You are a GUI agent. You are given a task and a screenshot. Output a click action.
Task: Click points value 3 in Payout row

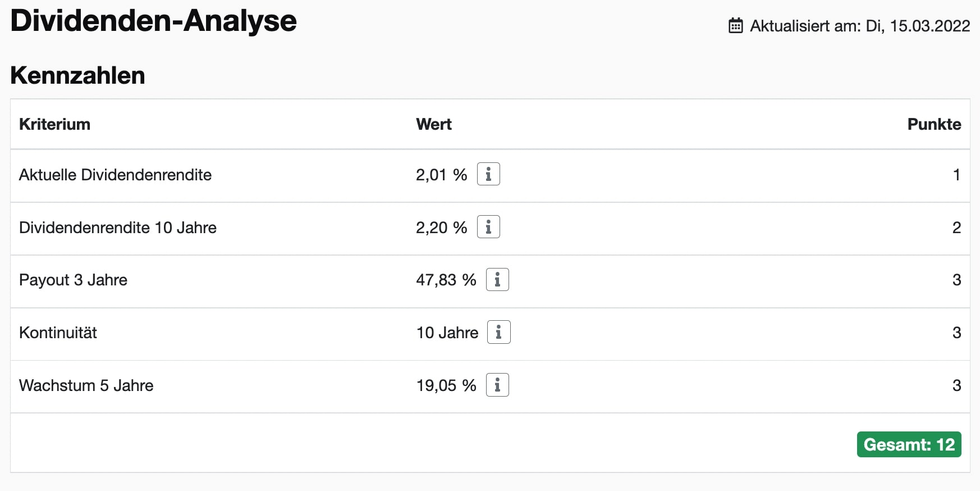pos(957,280)
